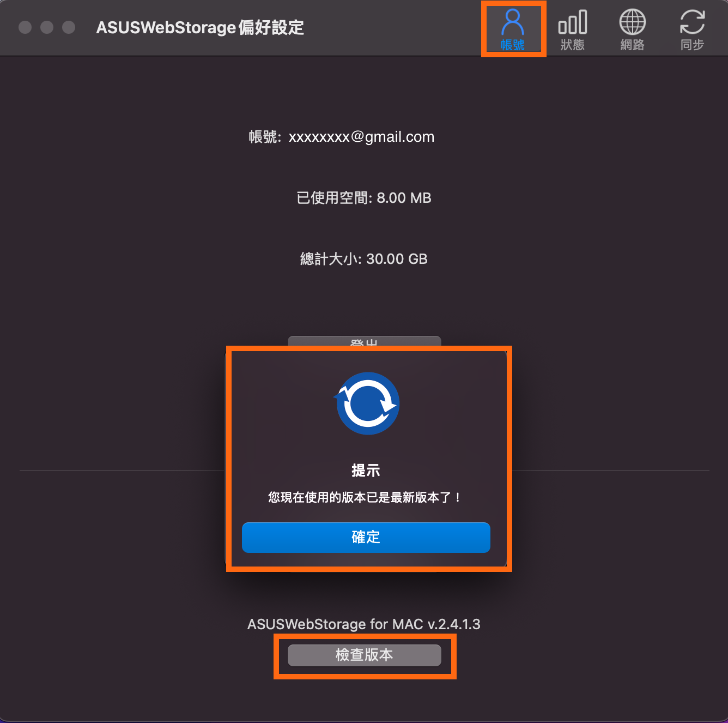Viewport: 728px width, 723px height.
Task: Click the 狀態 text label under chart icon
Action: pyautogui.click(x=572, y=45)
